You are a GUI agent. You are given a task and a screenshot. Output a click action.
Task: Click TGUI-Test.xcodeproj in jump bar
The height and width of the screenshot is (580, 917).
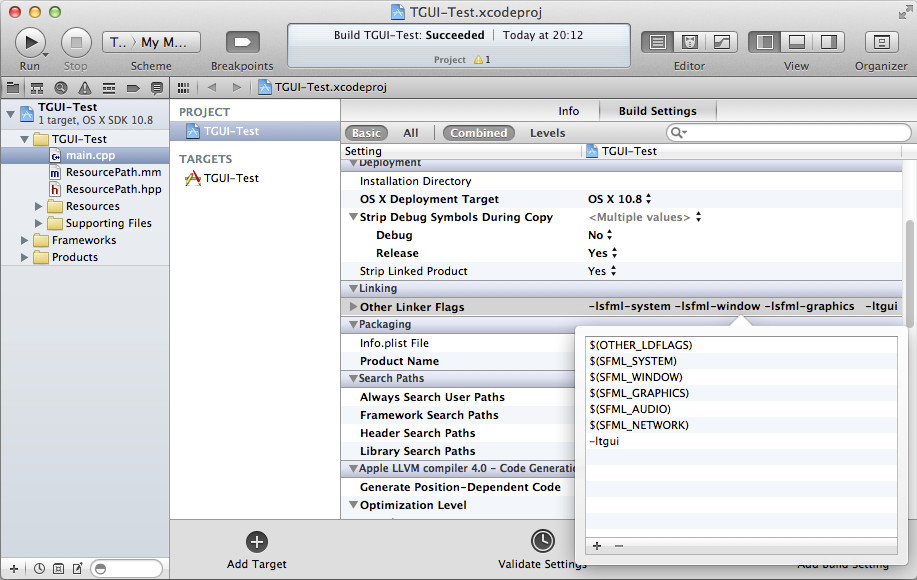[x=323, y=88]
